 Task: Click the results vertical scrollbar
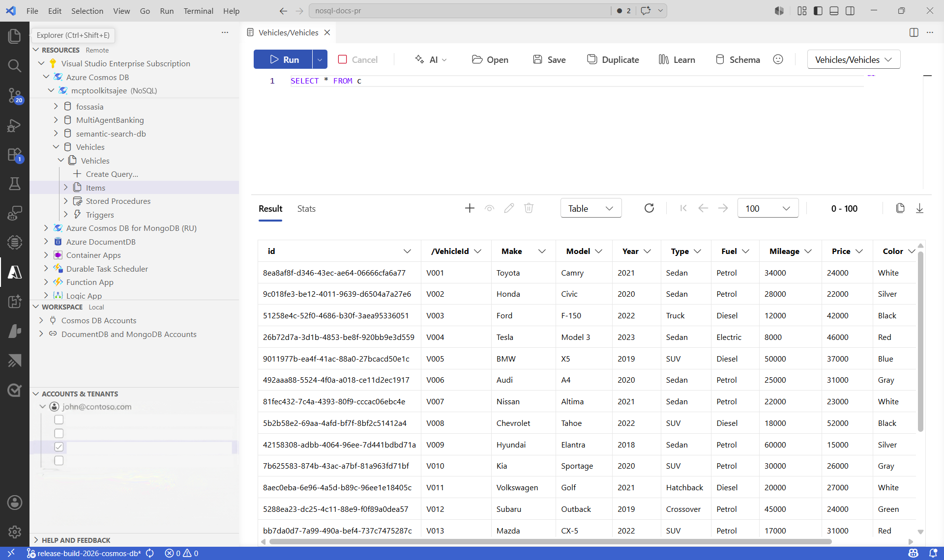click(920, 341)
